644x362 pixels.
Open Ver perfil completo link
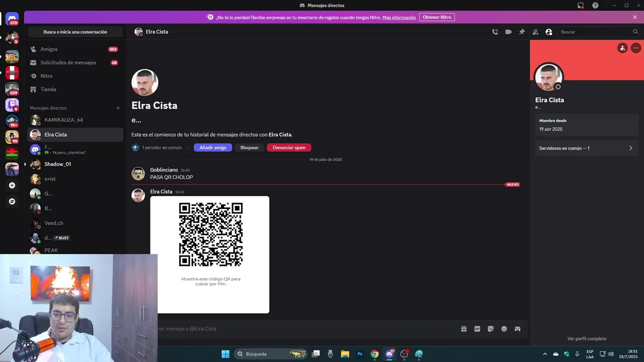[x=587, y=339]
